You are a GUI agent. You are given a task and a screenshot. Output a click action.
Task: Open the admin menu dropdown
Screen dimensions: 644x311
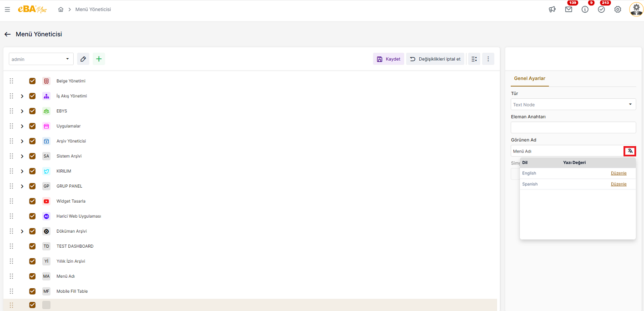click(41, 59)
